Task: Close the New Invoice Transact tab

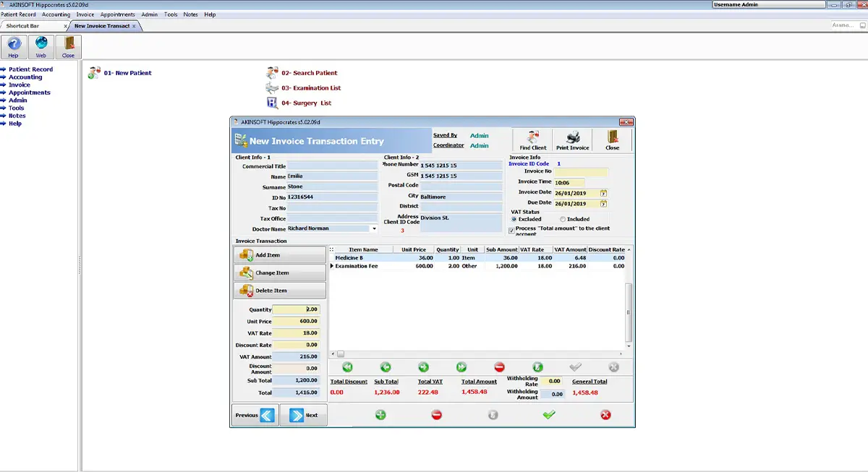Action: pos(133,26)
